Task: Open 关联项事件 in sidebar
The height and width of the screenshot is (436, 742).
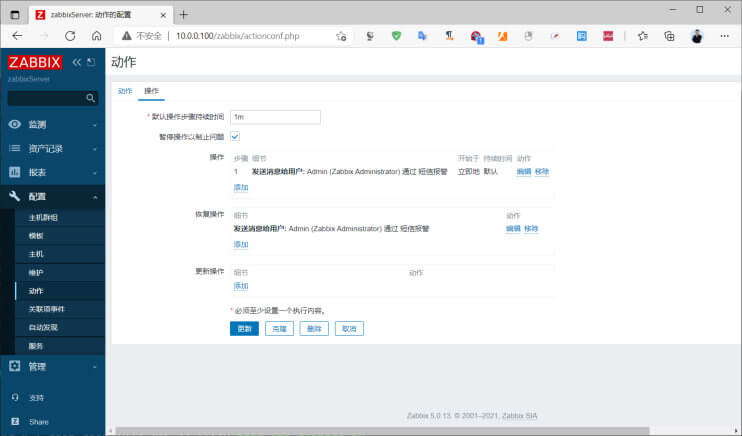Action: [46, 309]
